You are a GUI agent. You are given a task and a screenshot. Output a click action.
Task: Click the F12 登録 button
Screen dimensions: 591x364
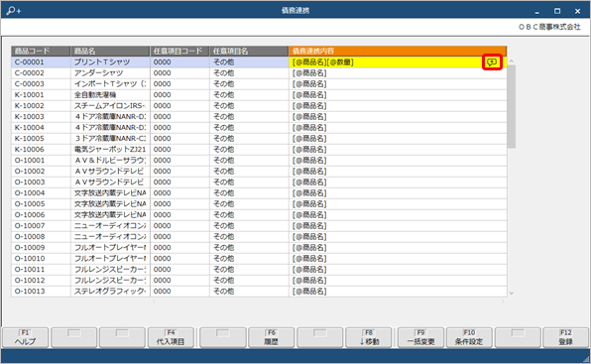(x=566, y=337)
